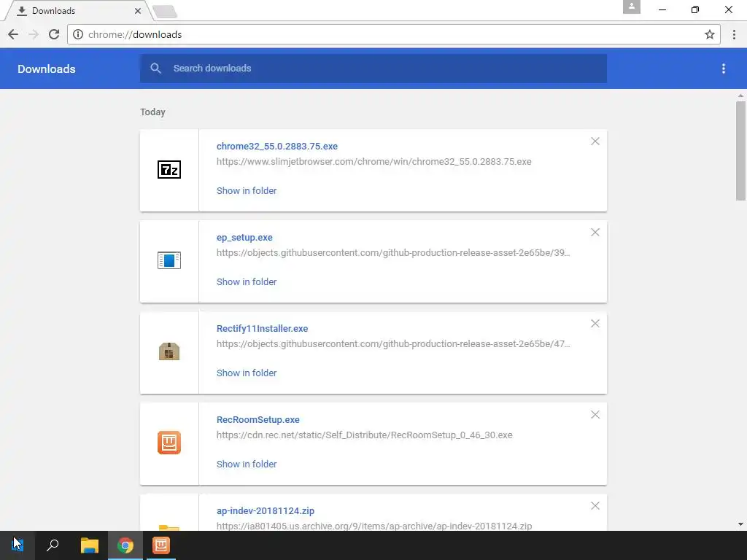Click the cdn.rec.net source URL
This screenshot has height=560, width=747.
pos(365,435)
